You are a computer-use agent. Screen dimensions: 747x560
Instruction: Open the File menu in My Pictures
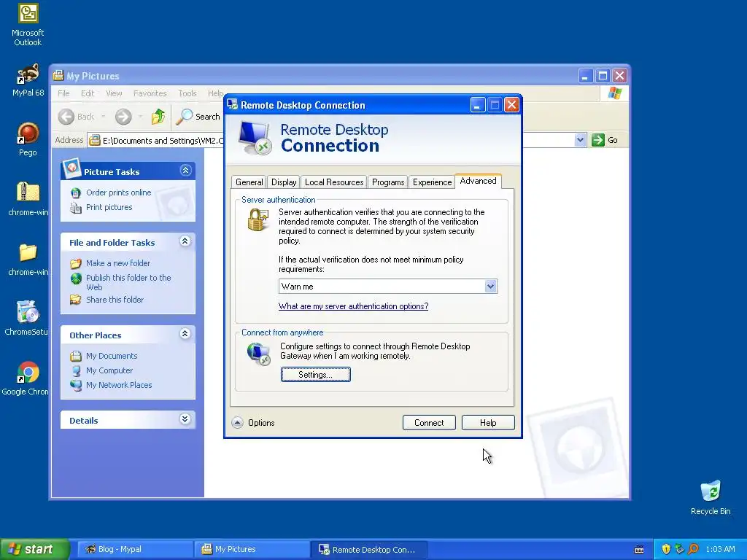63,93
